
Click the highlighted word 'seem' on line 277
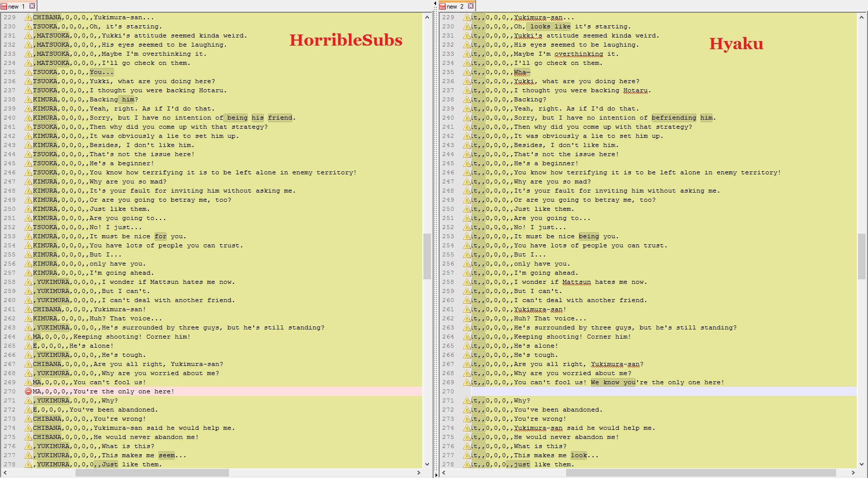[167, 455]
